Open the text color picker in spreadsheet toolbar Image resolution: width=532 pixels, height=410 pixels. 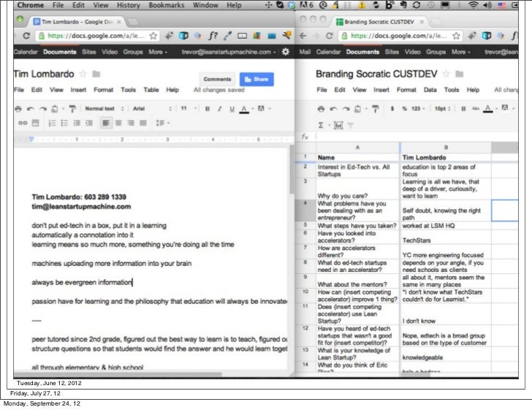click(490, 109)
